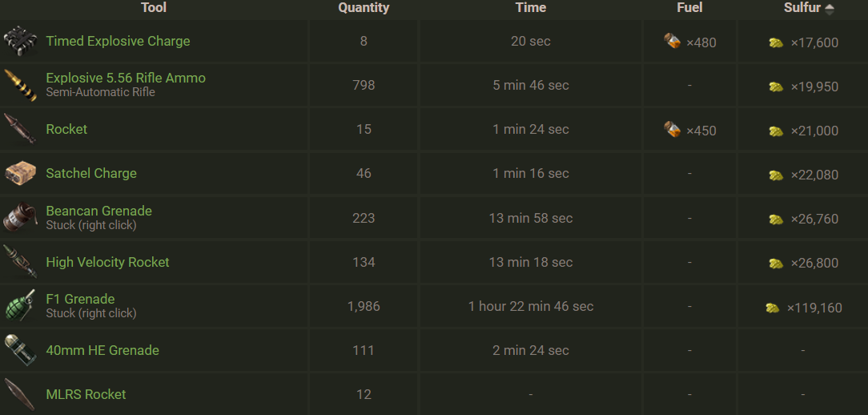Sort table by Time column header
The height and width of the screenshot is (415, 868).
(530, 8)
